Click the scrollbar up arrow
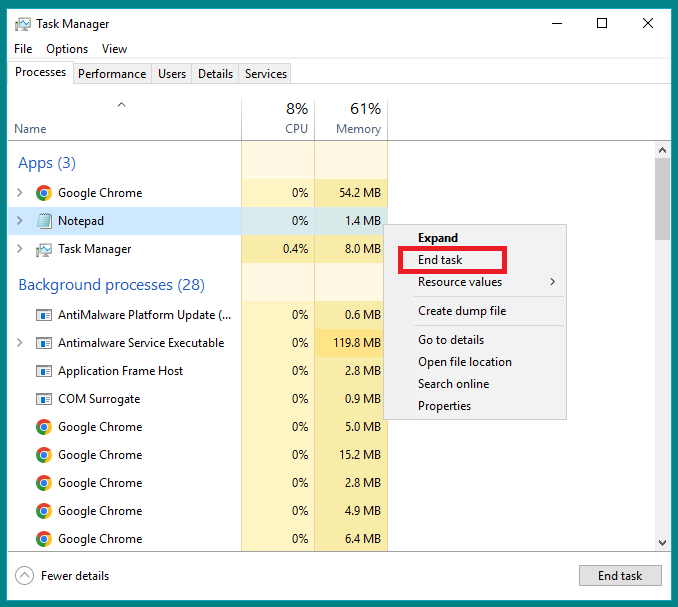The height and width of the screenshot is (607, 678). pyautogui.click(x=662, y=150)
